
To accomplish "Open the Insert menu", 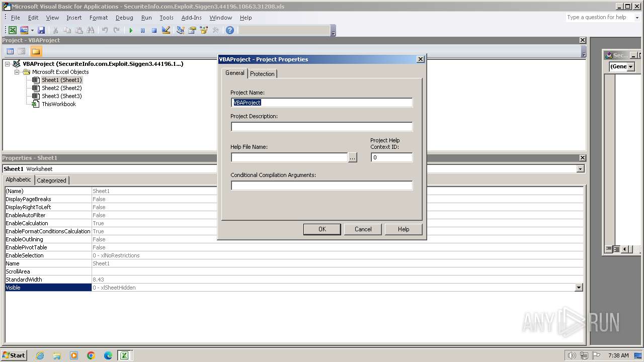I will tap(74, 18).
